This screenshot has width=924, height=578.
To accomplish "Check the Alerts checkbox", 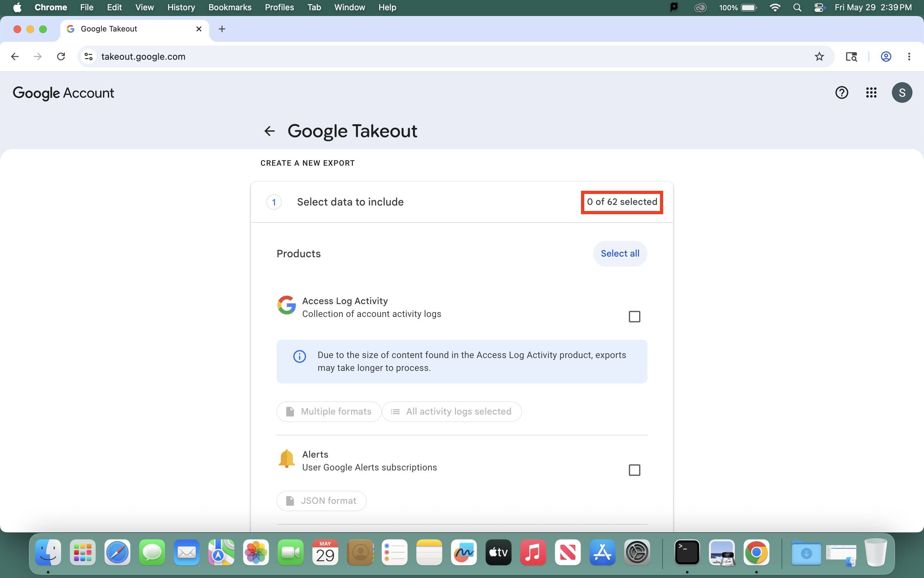I will click(x=634, y=470).
